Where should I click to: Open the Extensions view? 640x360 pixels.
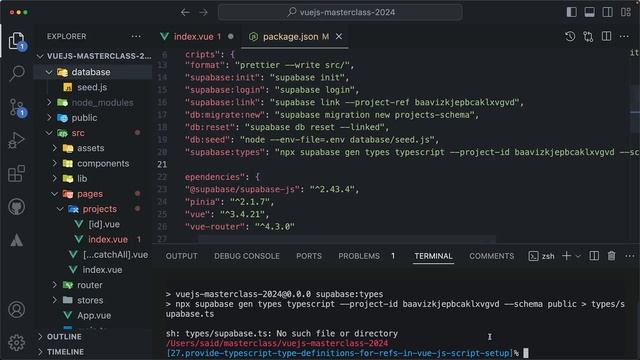pos(17,174)
